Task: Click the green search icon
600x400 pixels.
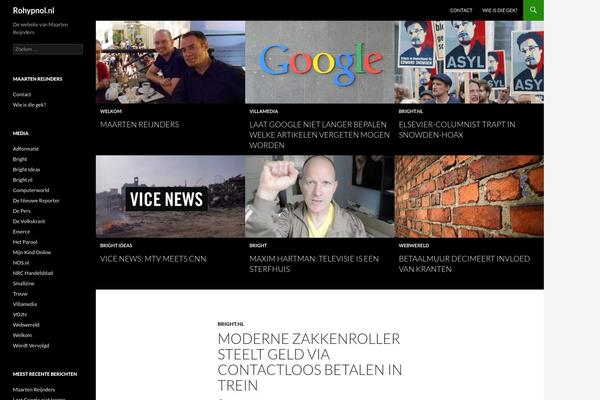Action: coord(533,10)
